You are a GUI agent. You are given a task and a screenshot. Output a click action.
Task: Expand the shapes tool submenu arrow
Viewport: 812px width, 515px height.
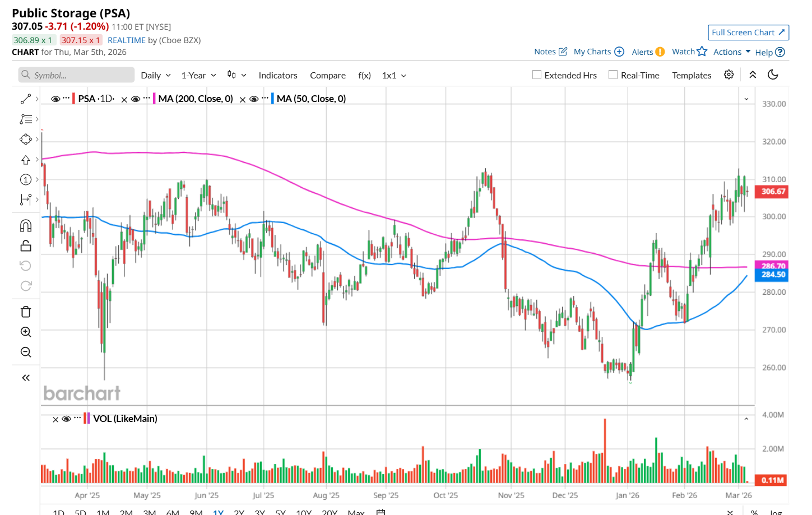pos(37,140)
